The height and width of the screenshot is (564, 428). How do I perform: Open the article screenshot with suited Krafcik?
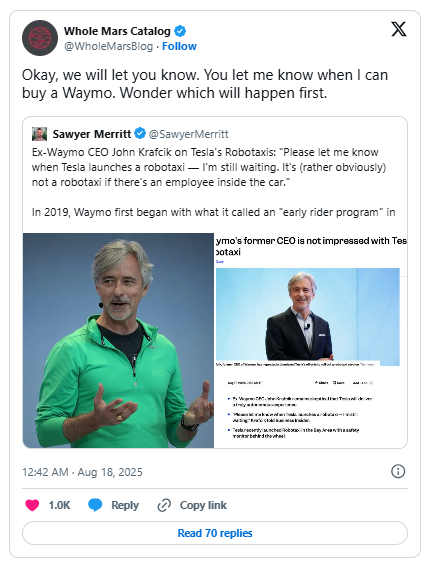click(311, 340)
